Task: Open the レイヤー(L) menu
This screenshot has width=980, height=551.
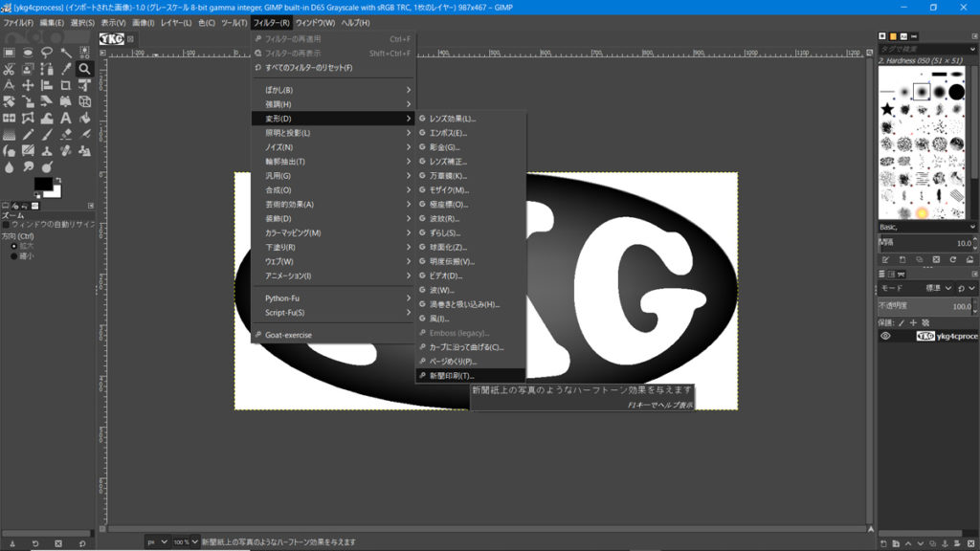Action: click(x=176, y=23)
